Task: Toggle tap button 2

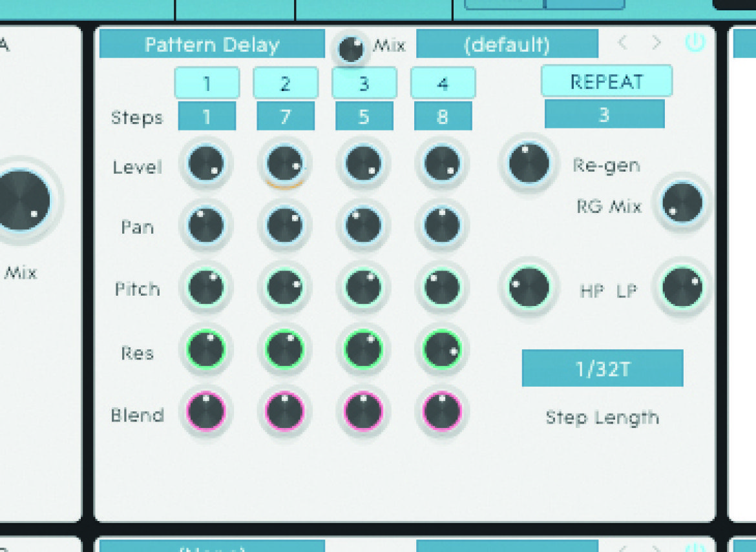Action: pos(286,83)
